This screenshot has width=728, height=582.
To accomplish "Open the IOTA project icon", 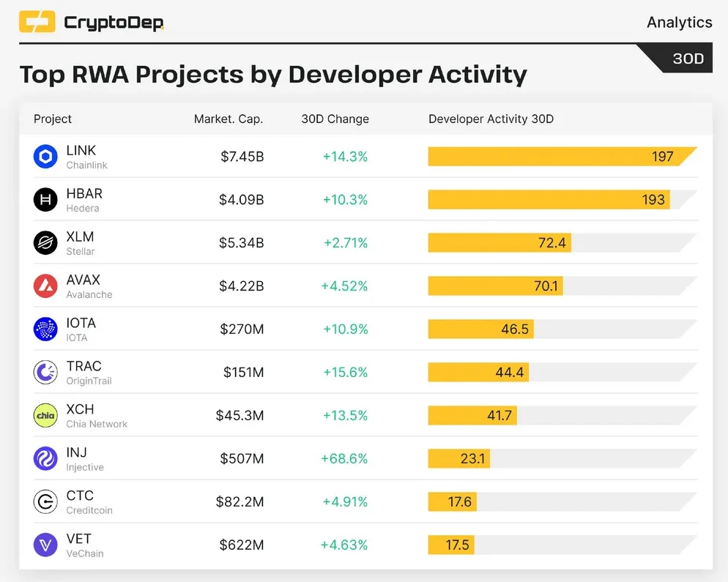I will 45,329.
